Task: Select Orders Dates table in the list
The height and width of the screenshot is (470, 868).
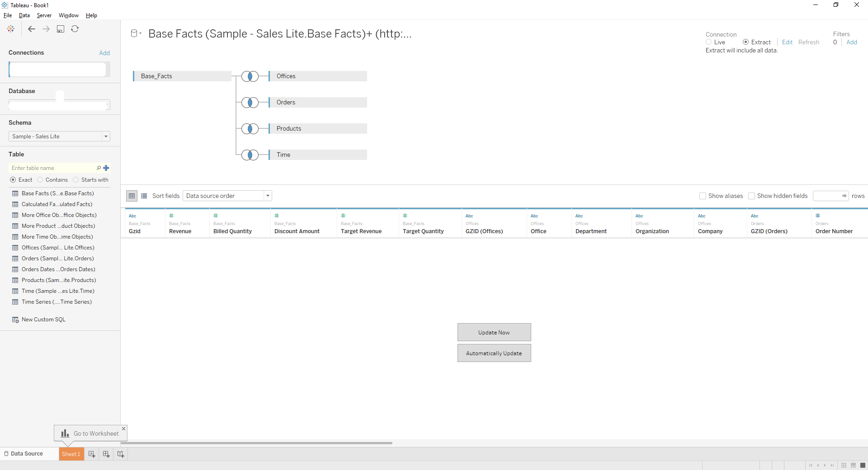Action: [58, 269]
